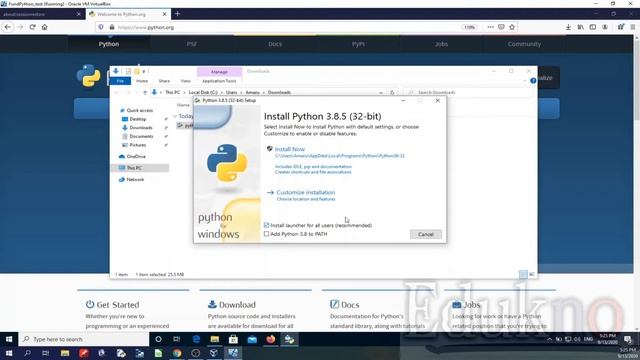
Task: Click the Firefox home icon
Action: pos(44,27)
